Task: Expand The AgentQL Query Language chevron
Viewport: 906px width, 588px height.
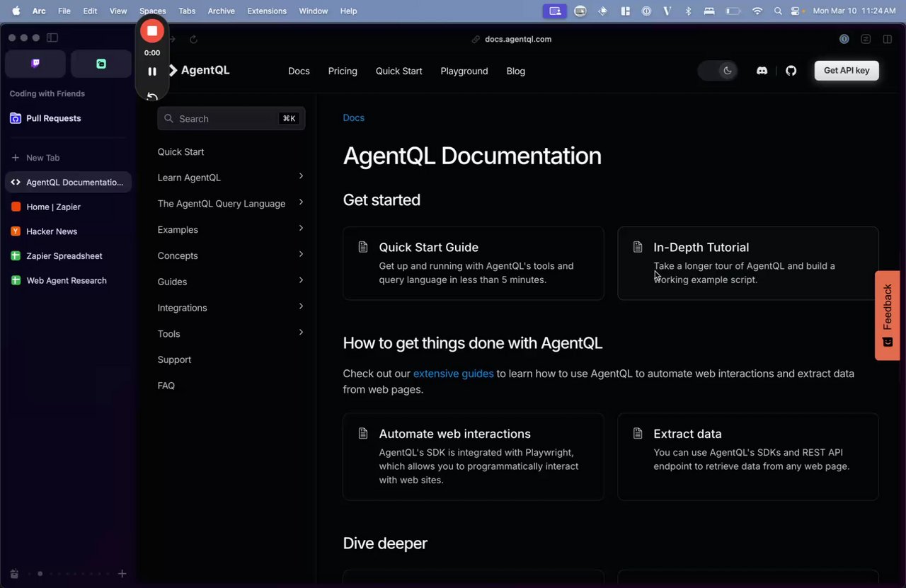Action: click(301, 202)
